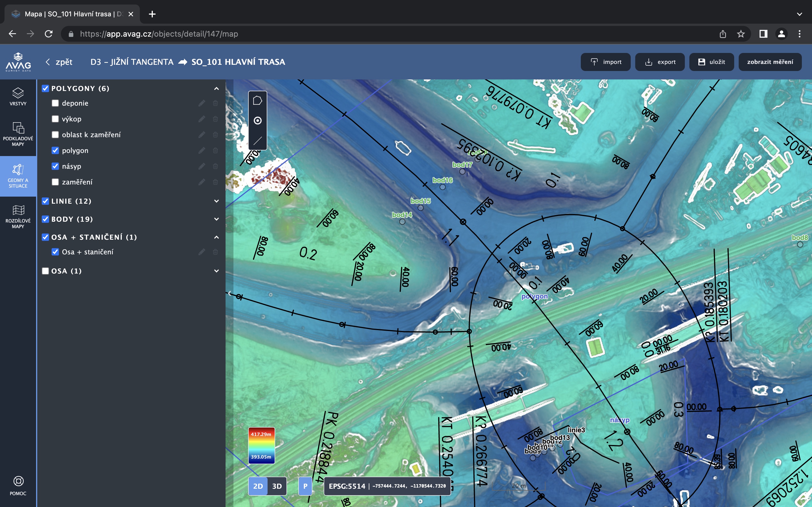Open the Vrstvy layers panel
Viewport: 812px width, 507px height.
[18, 97]
